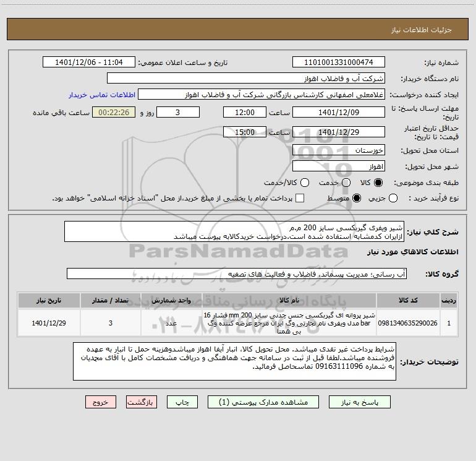
Task: Choose the متوسط purchase type radio
Action: (x=357, y=198)
